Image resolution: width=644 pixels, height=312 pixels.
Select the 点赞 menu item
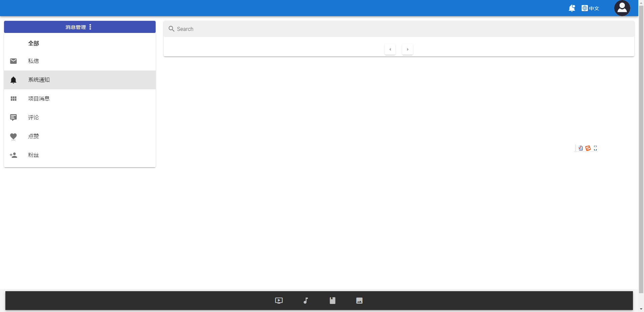80,136
